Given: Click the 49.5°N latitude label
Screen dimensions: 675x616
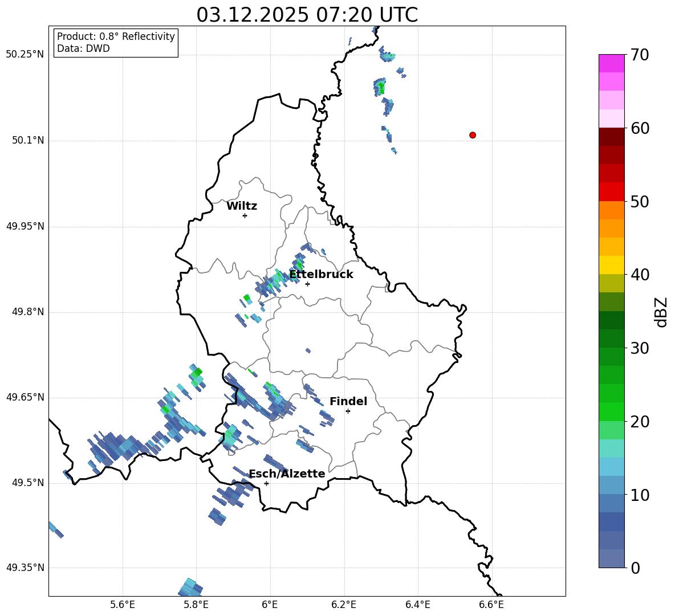Looking at the screenshot, I should [x=28, y=483].
